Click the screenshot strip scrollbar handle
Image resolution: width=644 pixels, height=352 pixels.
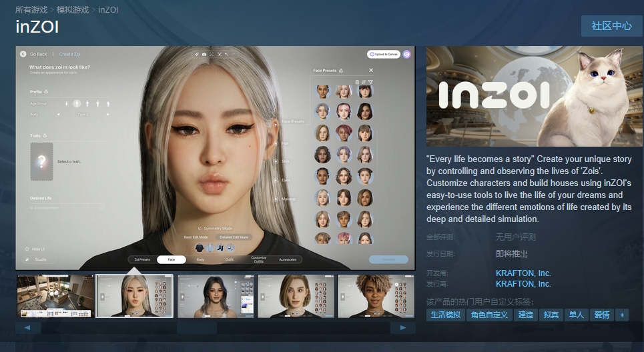coord(197,327)
